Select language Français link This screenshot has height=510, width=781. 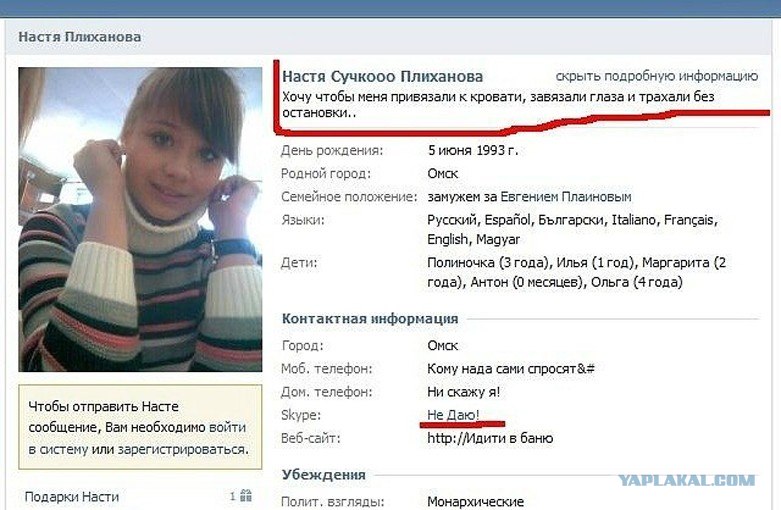[689, 220]
